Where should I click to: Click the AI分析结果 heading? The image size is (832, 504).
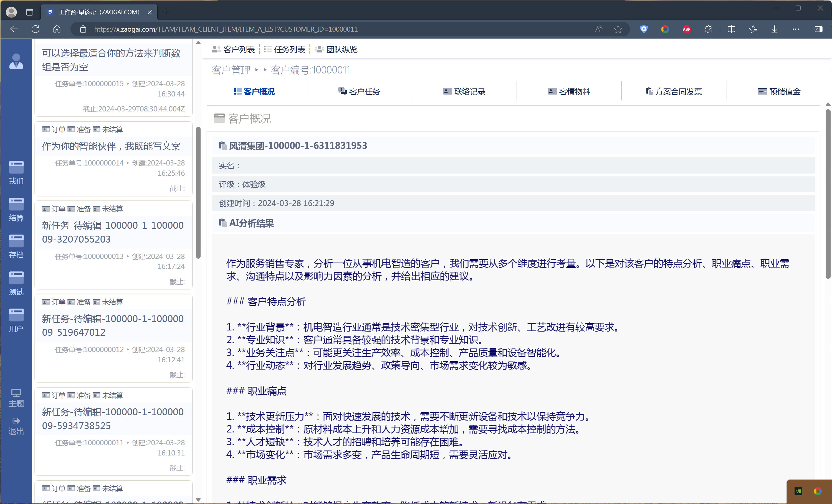pyautogui.click(x=251, y=223)
